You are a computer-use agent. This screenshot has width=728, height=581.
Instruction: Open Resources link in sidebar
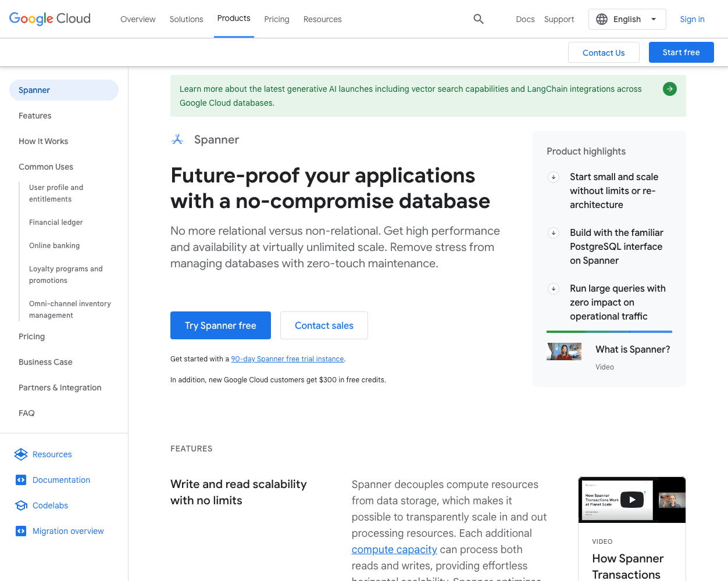(52, 454)
